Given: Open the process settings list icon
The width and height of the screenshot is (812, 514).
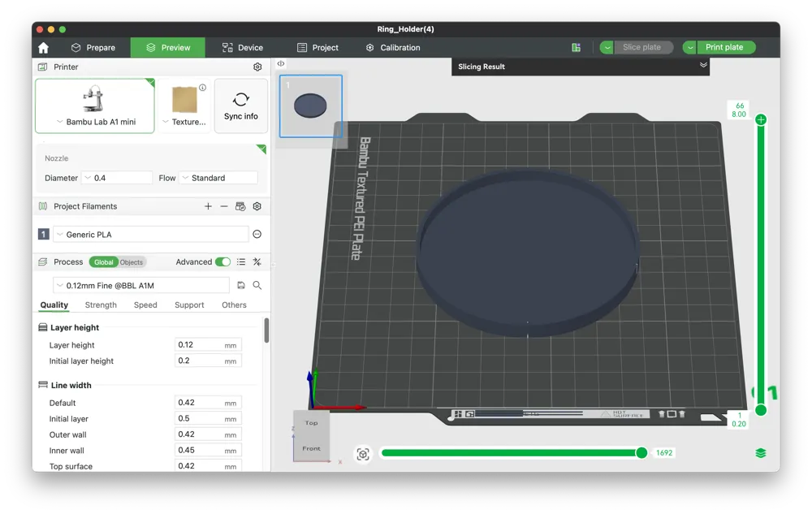Looking at the screenshot, I should [241, 262].
